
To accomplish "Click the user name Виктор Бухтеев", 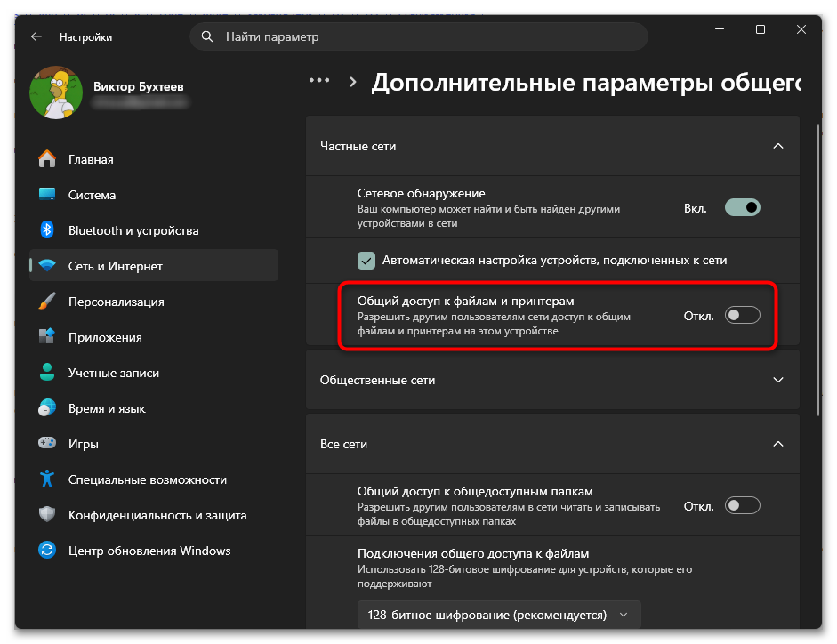I will 138,86.
